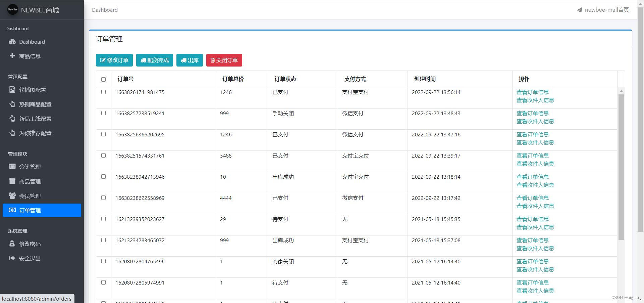Select 安全退出 to log out

pyautogui.click(x=42, y=258)
